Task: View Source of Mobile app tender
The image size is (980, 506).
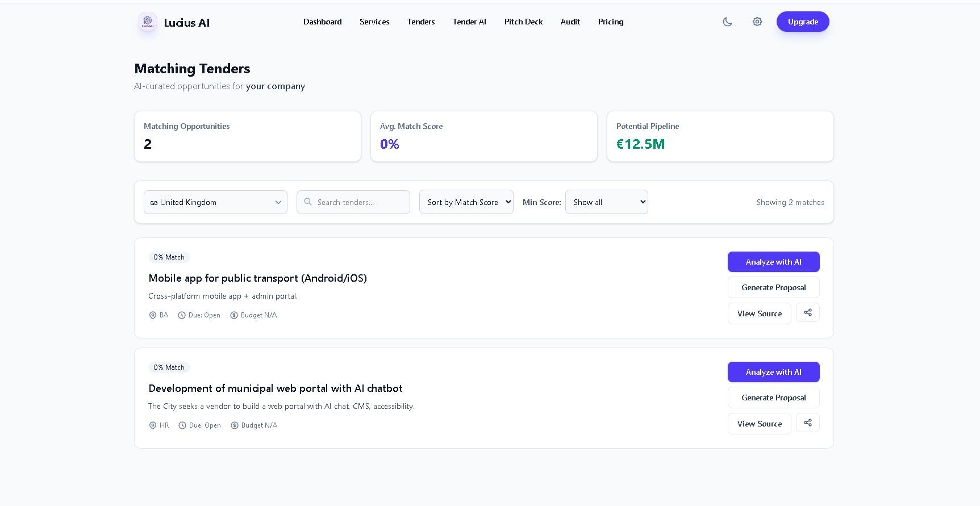Action: pos(759,313)
